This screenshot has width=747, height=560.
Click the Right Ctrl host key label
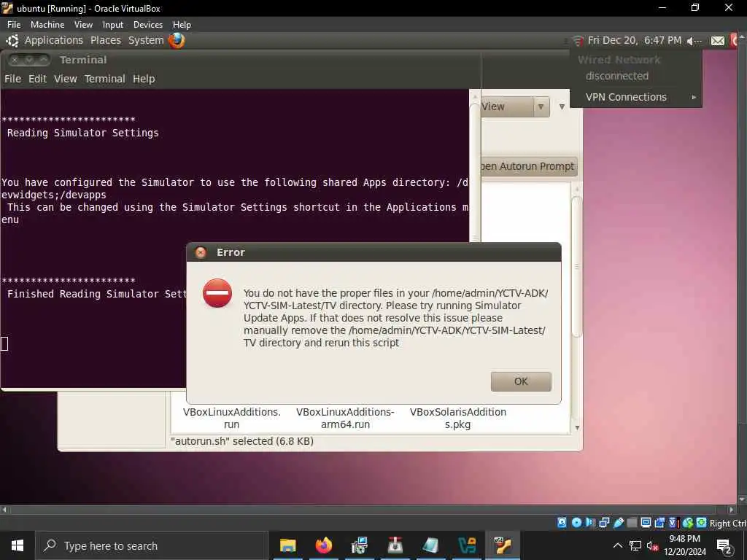coord(727,524)
